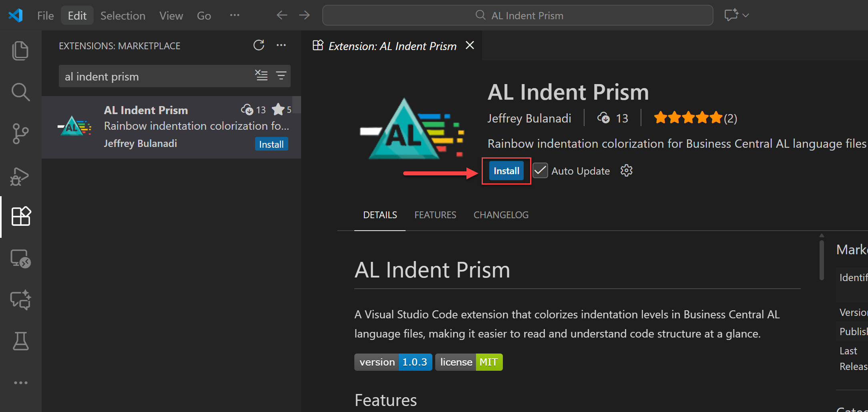Go forward in navigation history
868x412 pixels.
304,15
